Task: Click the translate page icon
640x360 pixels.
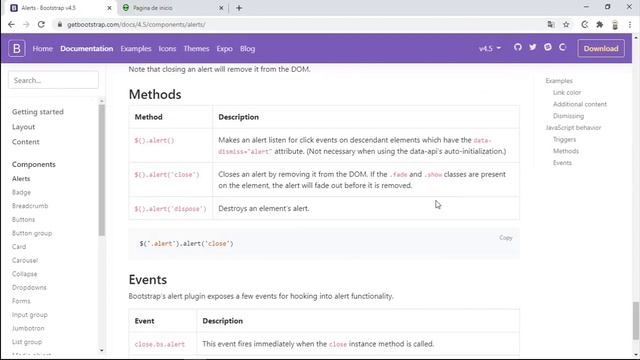Action: [551, 24]
